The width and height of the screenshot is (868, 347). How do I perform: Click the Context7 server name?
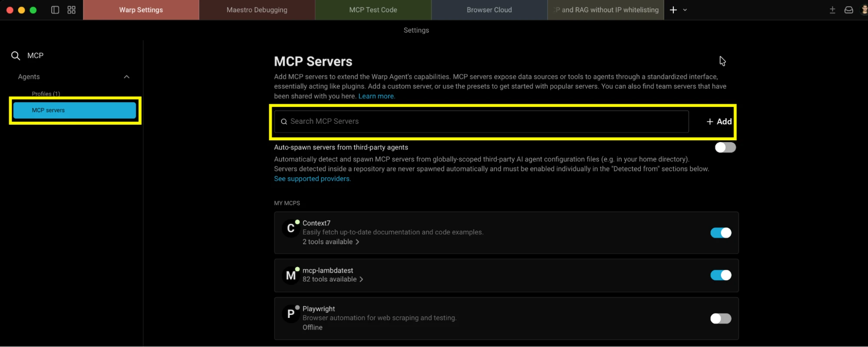(x=317, y=223)
